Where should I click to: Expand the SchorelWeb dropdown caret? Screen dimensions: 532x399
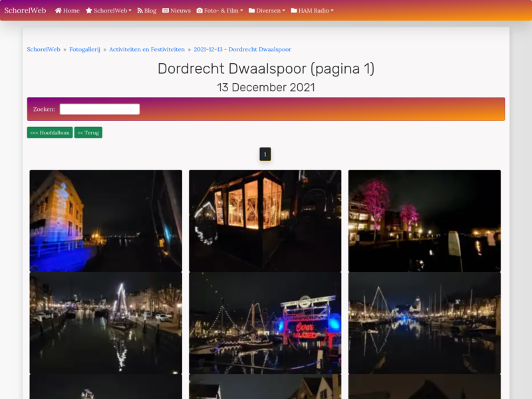pos(130,11)
